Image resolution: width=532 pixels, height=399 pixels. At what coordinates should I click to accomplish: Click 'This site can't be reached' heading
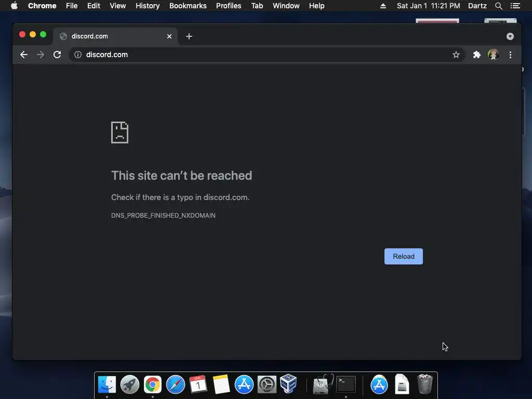coord(181,176)
